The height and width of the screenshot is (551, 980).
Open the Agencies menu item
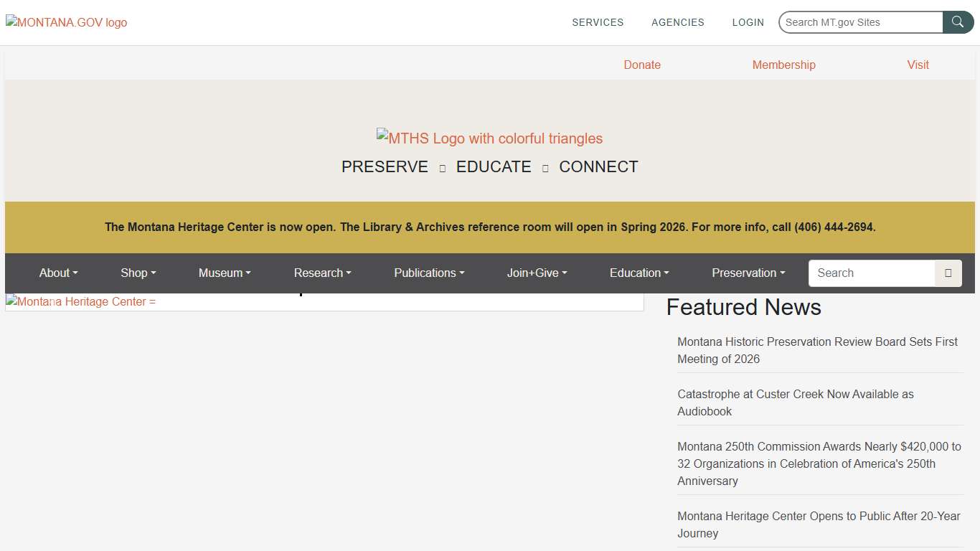coord(677,22)
